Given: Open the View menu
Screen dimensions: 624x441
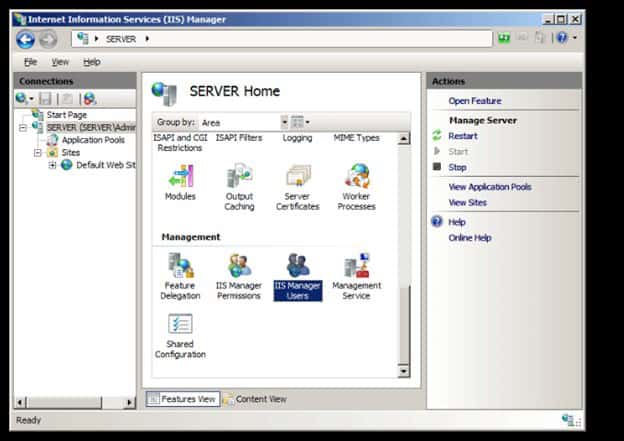Looking at the screenshot, I should (60, 62).
